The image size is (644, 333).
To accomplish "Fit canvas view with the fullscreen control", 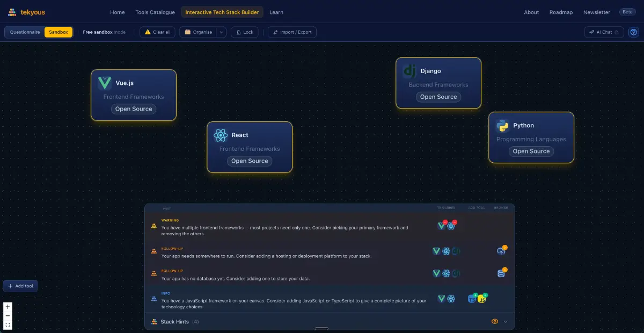I will coord(8,325).
